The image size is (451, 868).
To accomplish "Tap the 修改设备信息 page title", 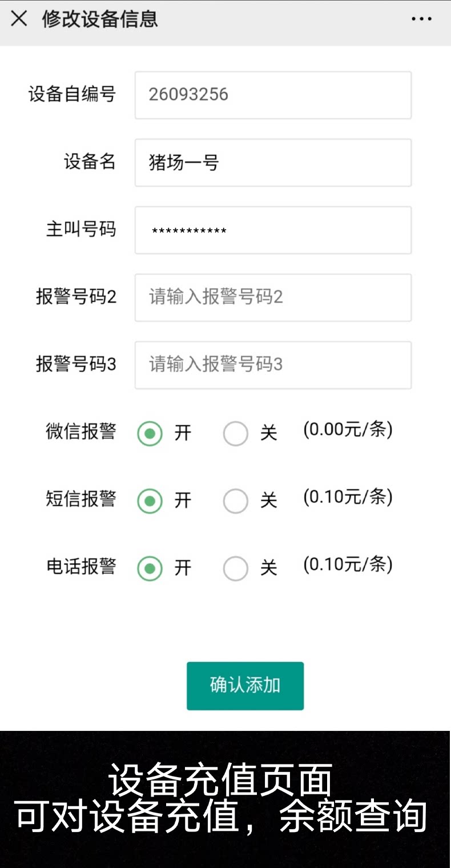I will tap(99, 19).
